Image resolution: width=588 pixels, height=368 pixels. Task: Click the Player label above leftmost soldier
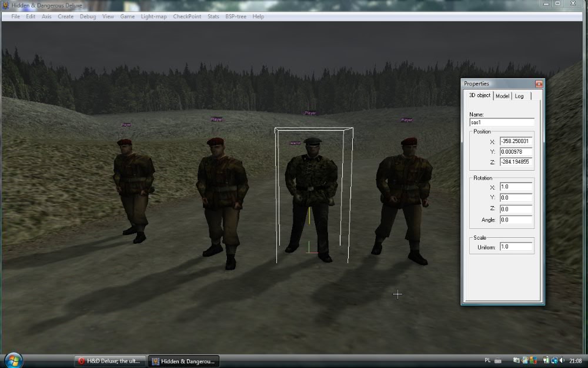[x=126, y=125]
